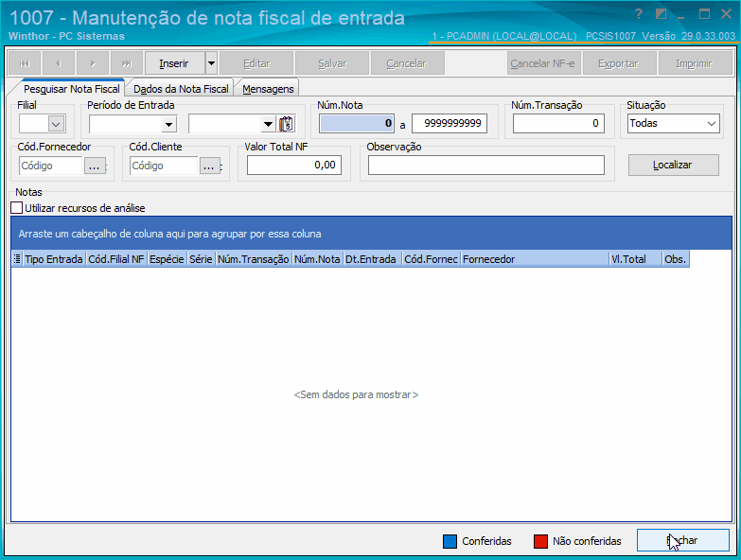The width and height of the screenshot is (741, 560).
Task: Browse client code ellipsis button
Action: (x=209, y=166)
